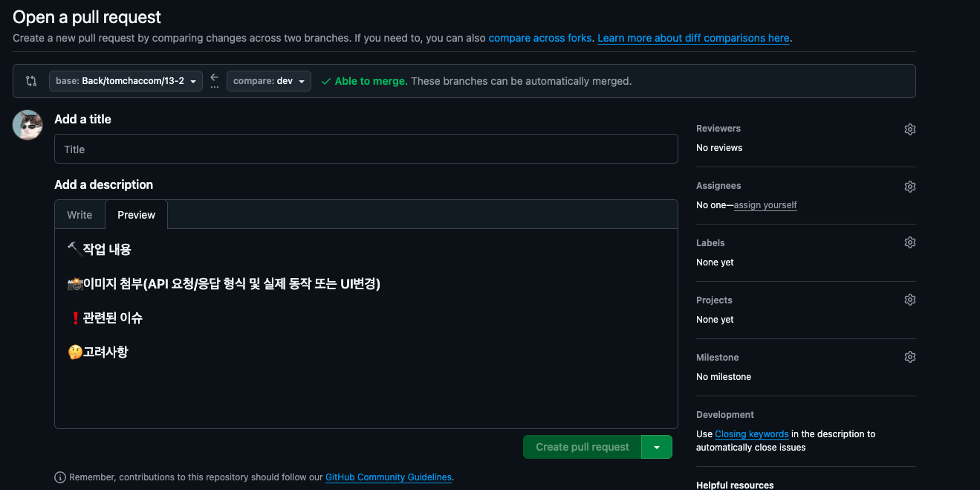The image size is (980, 490).
Task: Click the No milestone text
Action: pyautogui.click(x=724, y=377)
